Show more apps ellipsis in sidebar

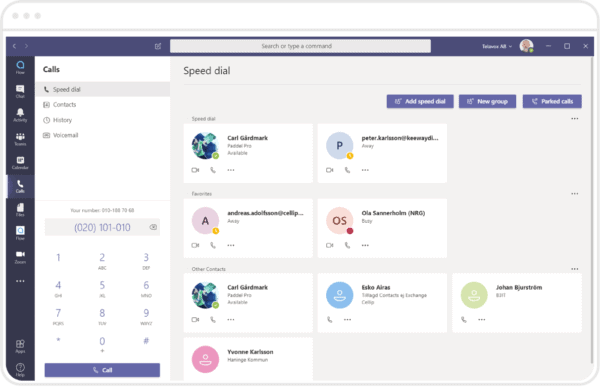tap(20, 281)
